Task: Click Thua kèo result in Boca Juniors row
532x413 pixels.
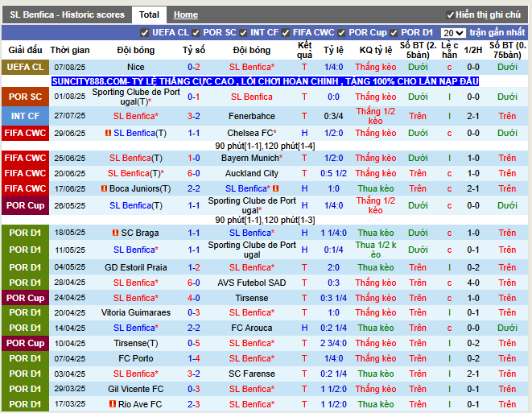Action: (x=376, y=188)
